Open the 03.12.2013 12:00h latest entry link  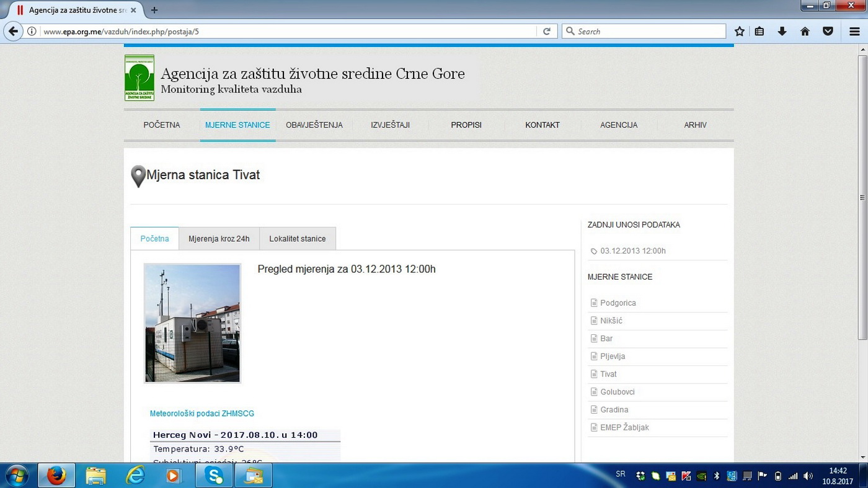[x=633, y=251]
